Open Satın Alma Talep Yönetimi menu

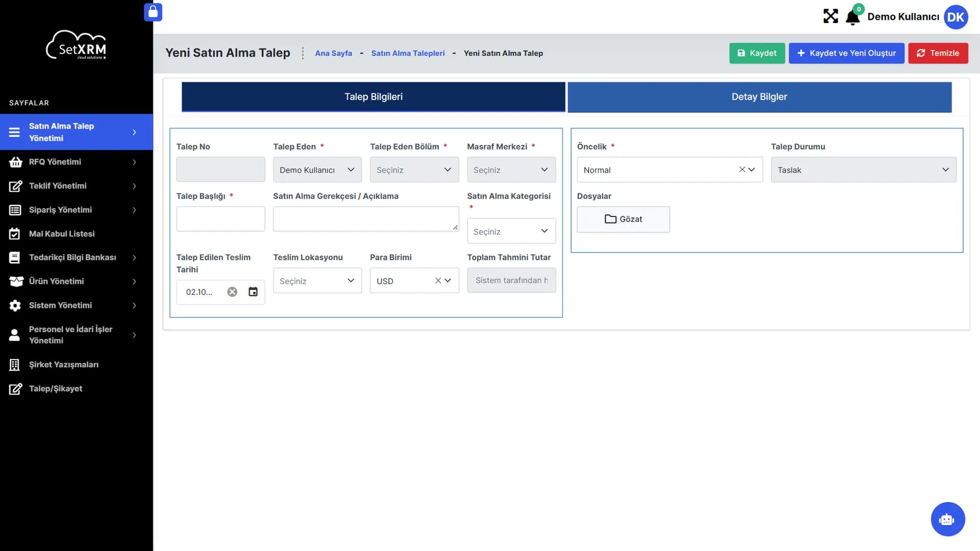tap(77, 132)
